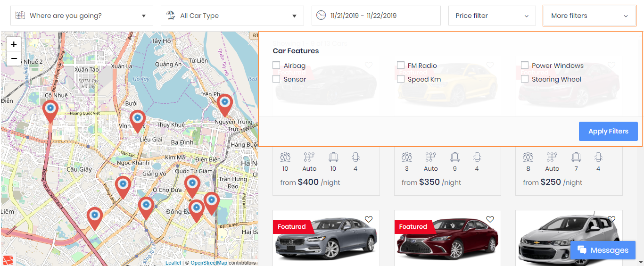This screenshot has width=644, height=266.
Task: Tick the Power Windows checkbox
Action: 525,66
